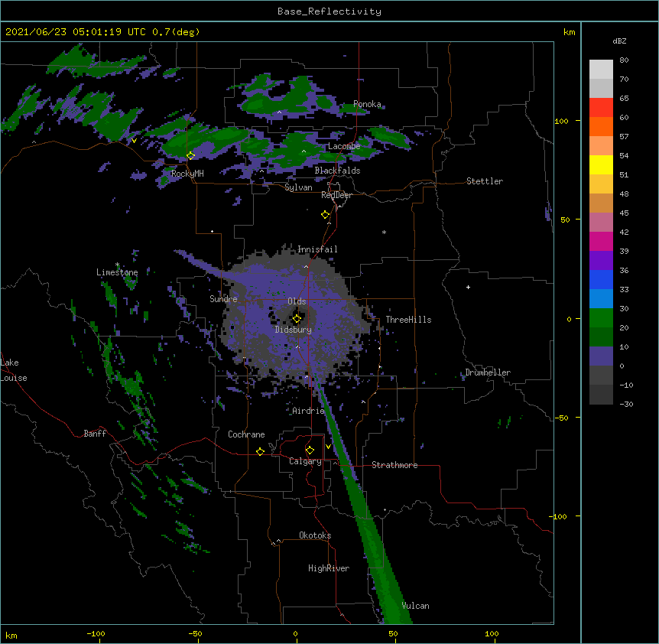Click the yellow diamond marker at Olds
The width and height of the screenshot is (659, 644).
click(x=297, y=318)
